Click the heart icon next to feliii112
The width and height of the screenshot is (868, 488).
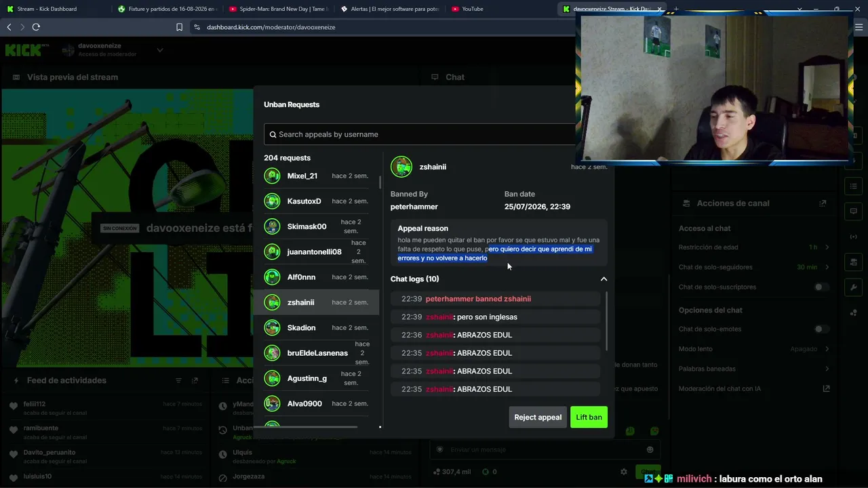(x=14, y=406)
